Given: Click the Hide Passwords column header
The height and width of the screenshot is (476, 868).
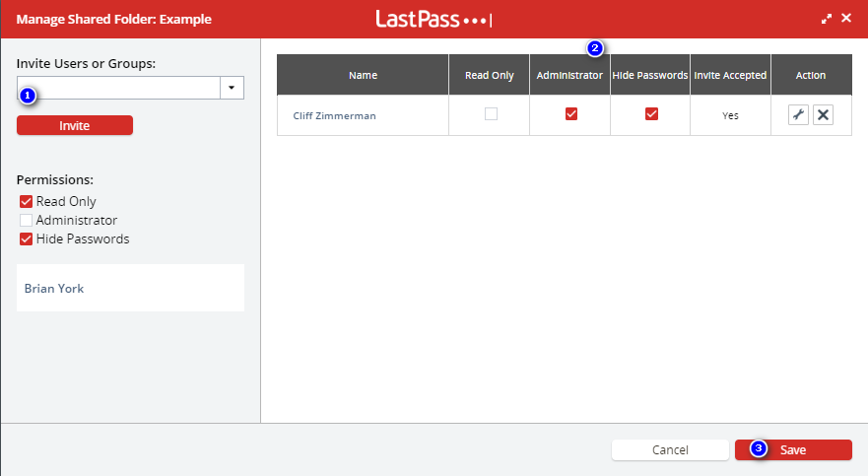Looking at the screenshot, I should click(650, 75).
